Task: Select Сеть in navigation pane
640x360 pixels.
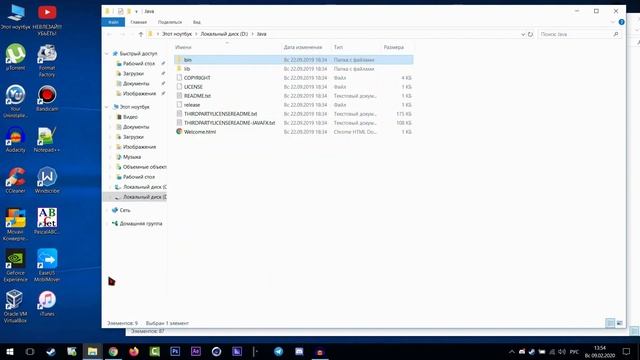Action: (x=124, y=210)
